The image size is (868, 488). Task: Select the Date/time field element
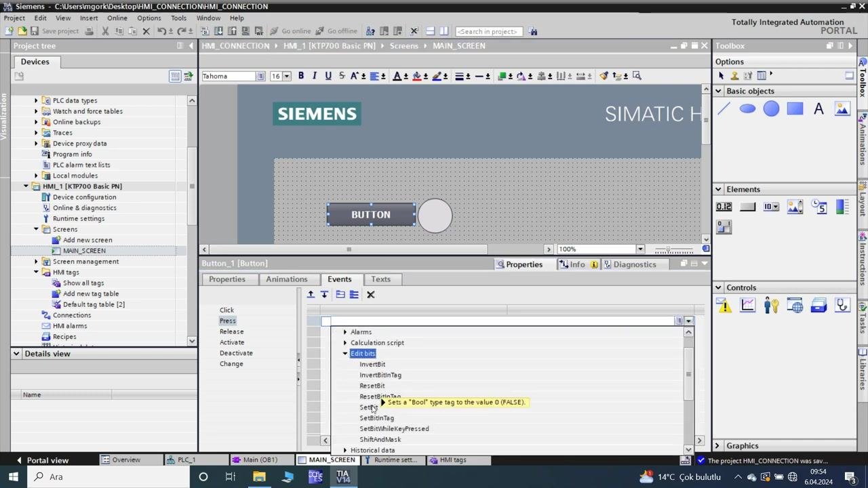818,207
